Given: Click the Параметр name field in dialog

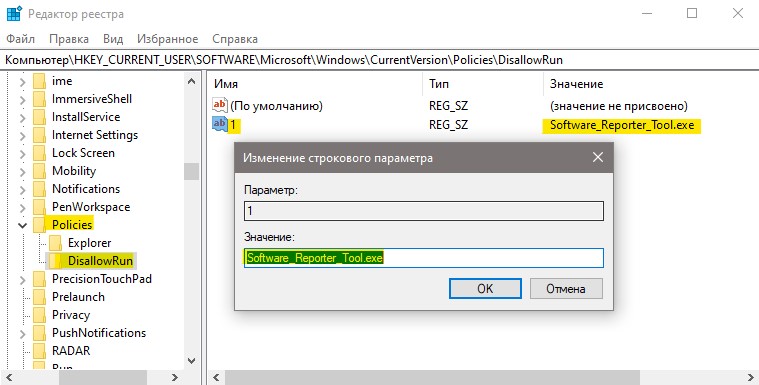Looking at the screenshot, I should coord(424,211).
